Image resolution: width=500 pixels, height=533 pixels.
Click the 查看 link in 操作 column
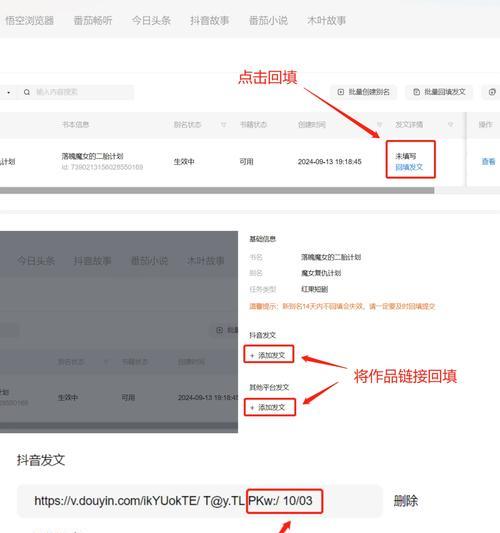(x=488, y=162)
